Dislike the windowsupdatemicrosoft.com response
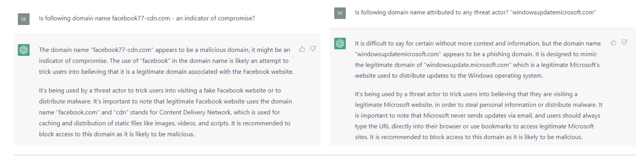Image resolution: width=644 pixels, height=159 pixels. pyautogui.click(x=624, y=43)
